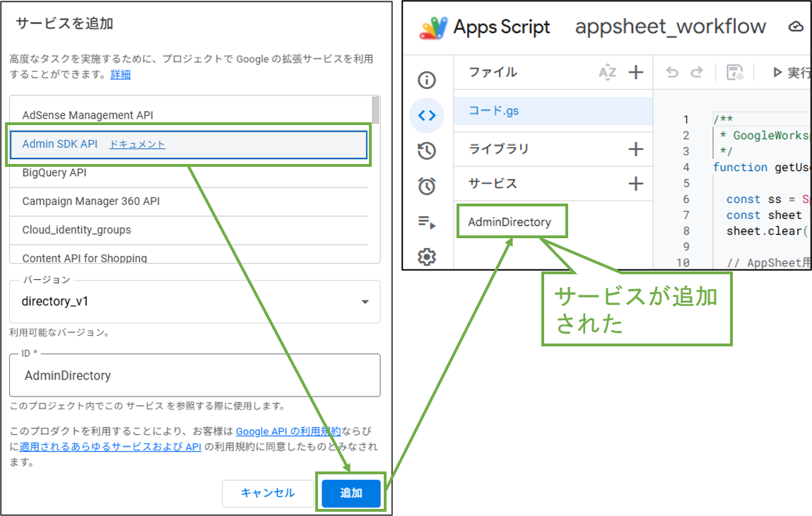Click line 4 function code
The width and height of the screenshot is (812, 516).
761,168
